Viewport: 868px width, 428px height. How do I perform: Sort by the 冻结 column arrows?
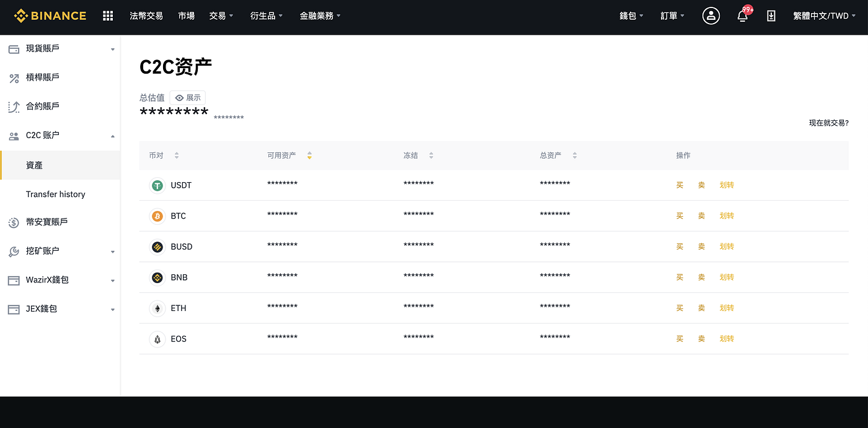coord(431,155)
